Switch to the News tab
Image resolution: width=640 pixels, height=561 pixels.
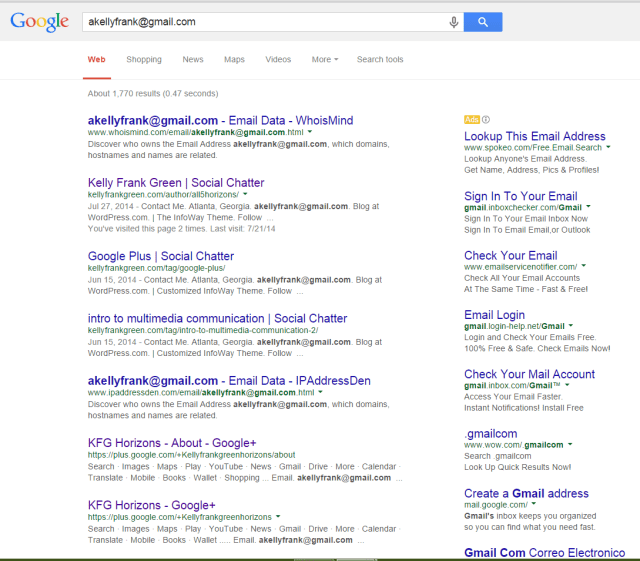point(193,60)
